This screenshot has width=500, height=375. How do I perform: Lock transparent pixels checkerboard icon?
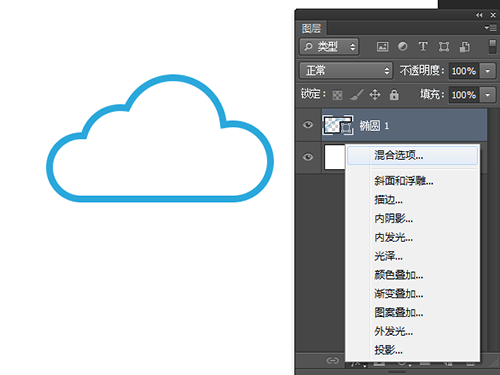pyautogui.click(x=337, y=95)
